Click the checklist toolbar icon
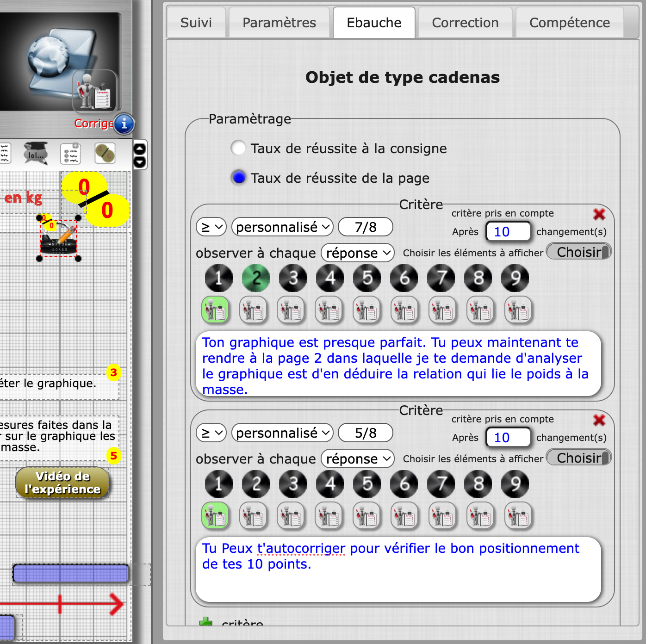The width and height of the screenshot is (646, 644). click(70, 154)
